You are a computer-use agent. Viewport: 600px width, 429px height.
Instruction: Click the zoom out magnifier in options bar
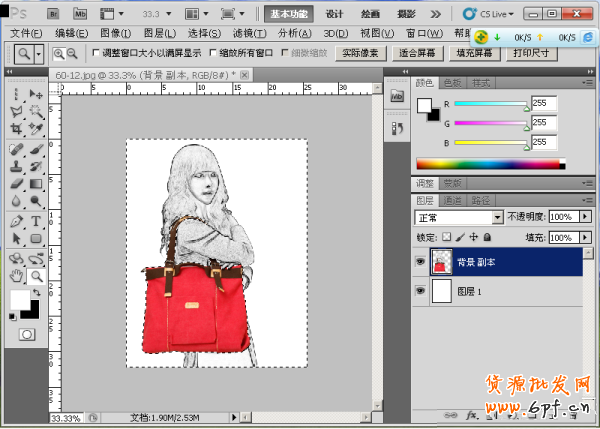73,53
